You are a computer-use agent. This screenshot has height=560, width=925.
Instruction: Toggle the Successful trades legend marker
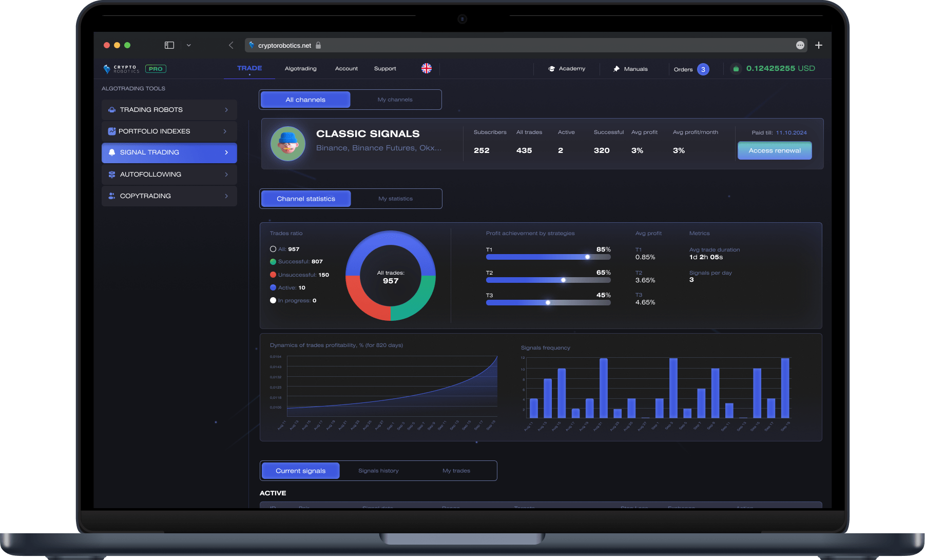coord(273,262)
